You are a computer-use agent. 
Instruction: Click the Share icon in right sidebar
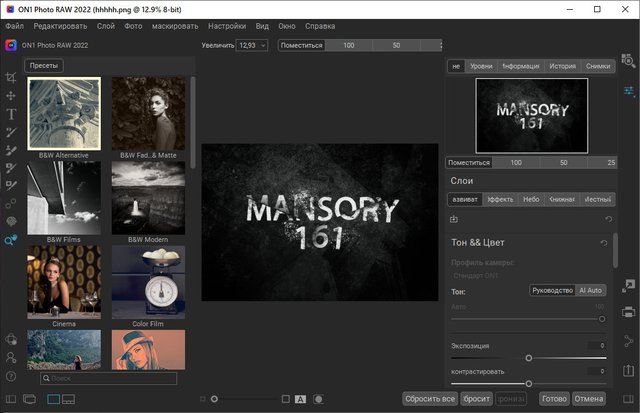point(629,341)
